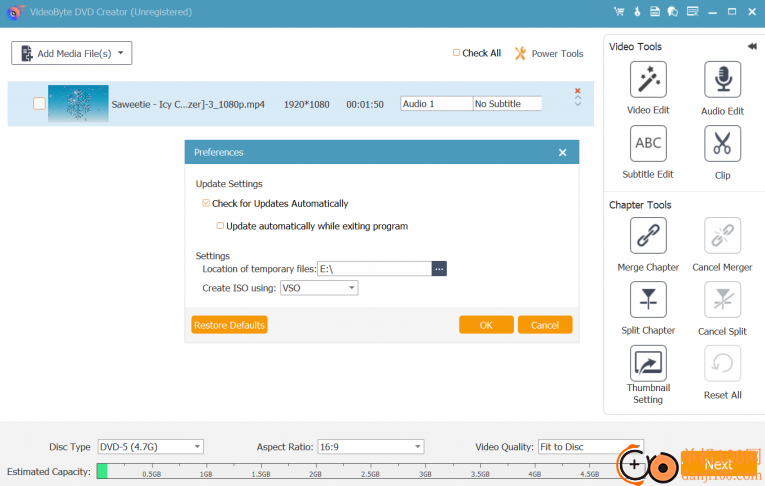
Task: Open the Audio 1 track dropdown
Action: (x=437, y=104)
